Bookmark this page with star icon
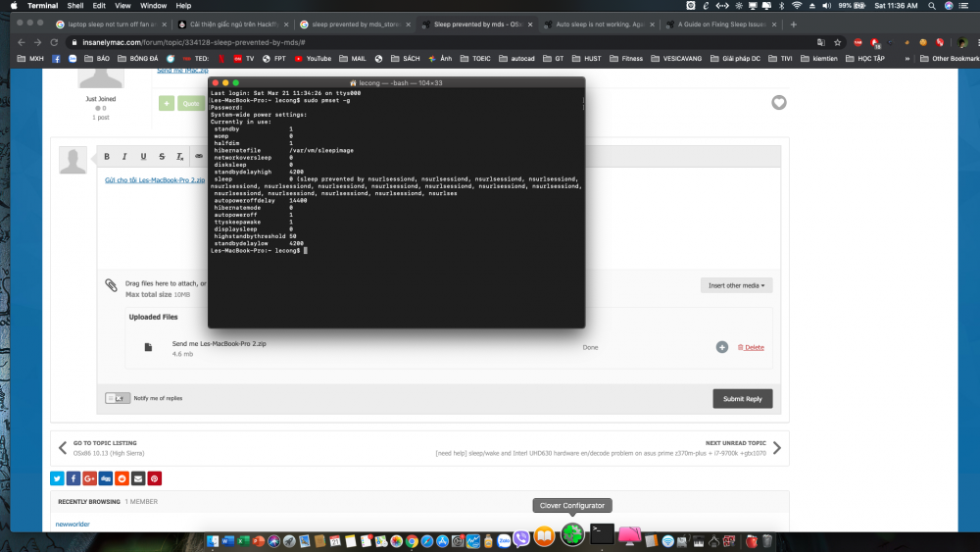The height and width of the screenshot is (552, 980). tap(838, 42)
